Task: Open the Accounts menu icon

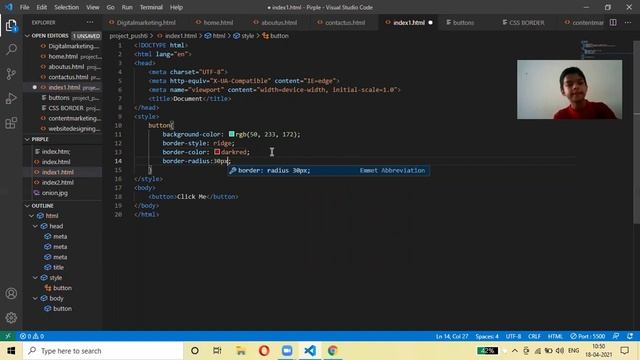Action: 11,293
